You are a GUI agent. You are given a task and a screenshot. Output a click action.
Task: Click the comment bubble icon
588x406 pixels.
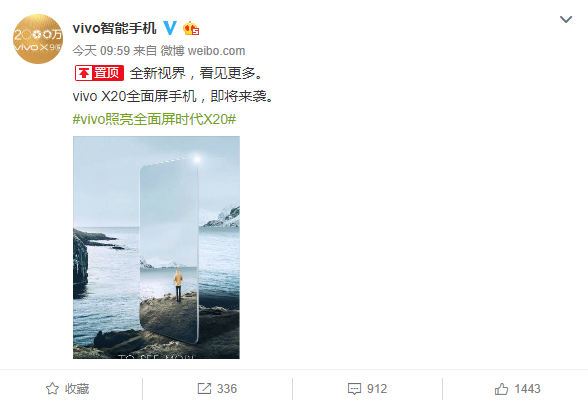coord(354,389)
